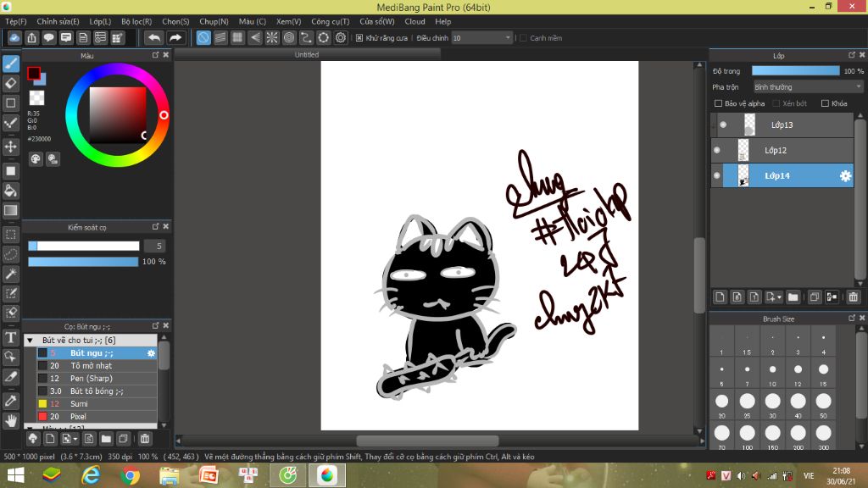
Task: Toggle visibility of Lớp12 layer
Action: [x=717, y=150]
